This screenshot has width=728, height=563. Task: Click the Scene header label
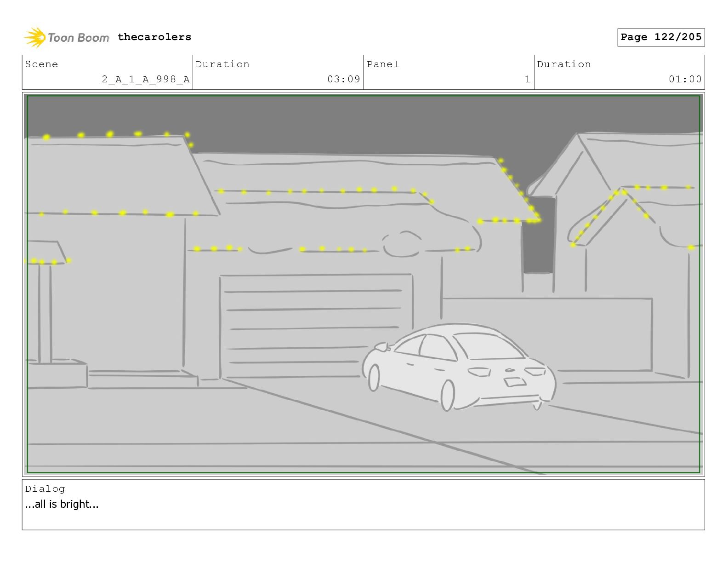(x=42, y=64)
